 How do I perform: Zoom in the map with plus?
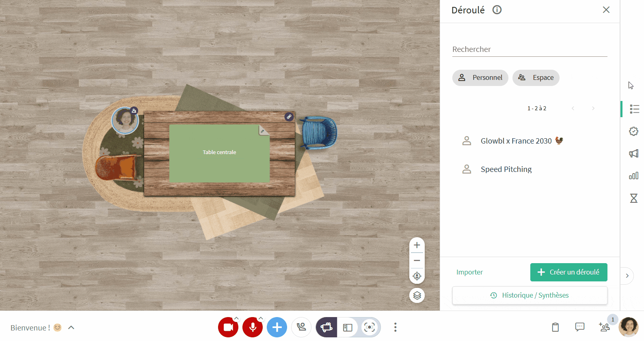coord(417,245)
